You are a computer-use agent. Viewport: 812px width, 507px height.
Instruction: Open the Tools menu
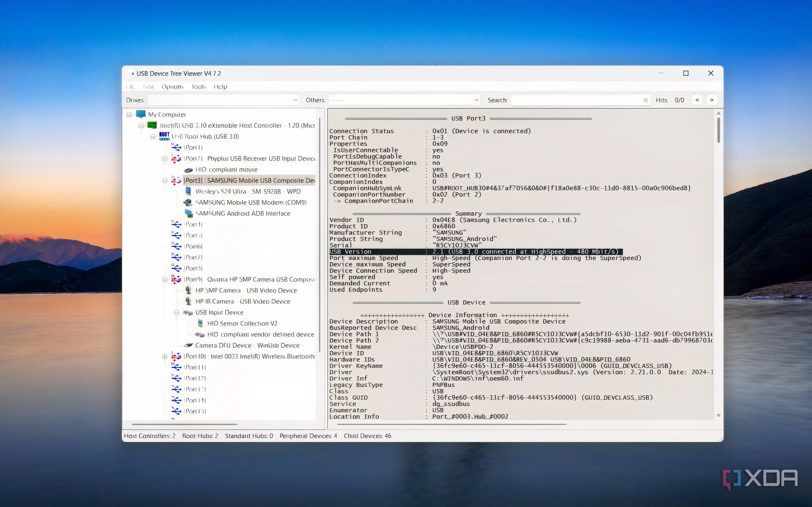[198, 87]
